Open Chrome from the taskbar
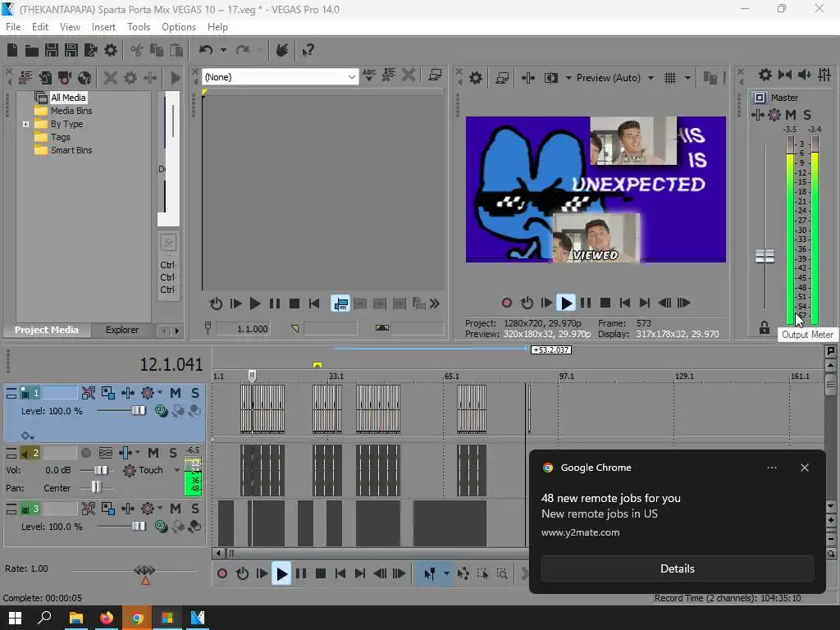Viewport: 840px width, 630px height. pos(137,618)
